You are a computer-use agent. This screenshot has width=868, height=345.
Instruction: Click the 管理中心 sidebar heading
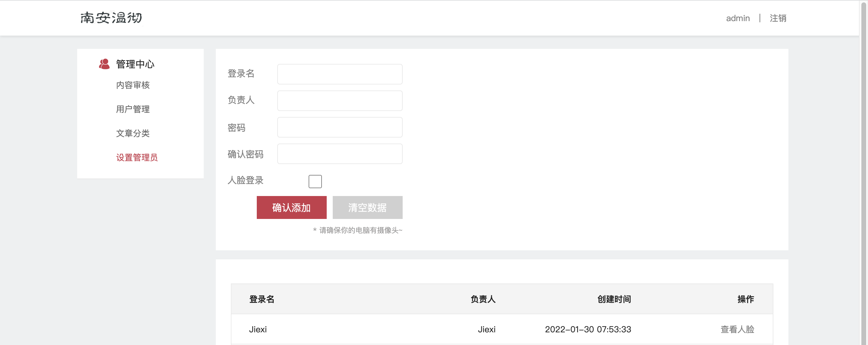tap(135, 64)
